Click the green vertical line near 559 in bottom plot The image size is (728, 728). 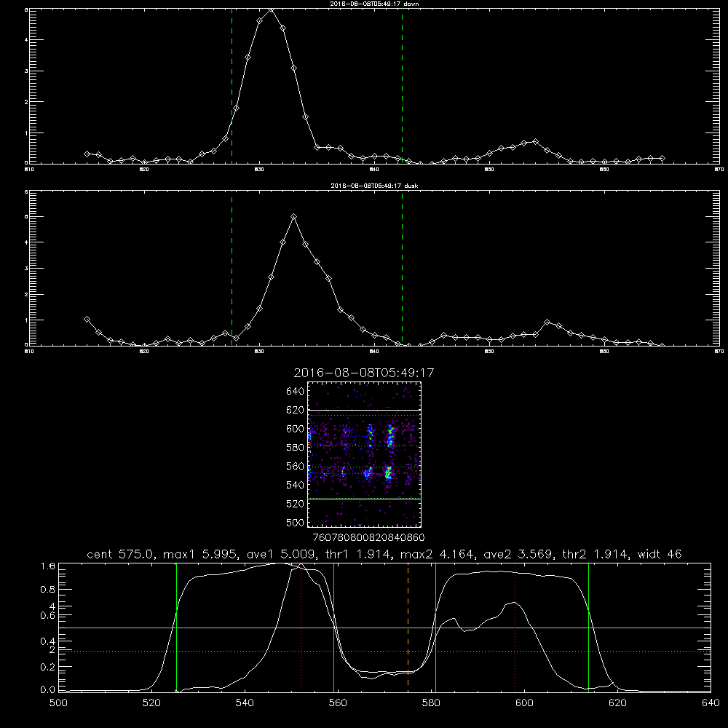click(x=334, y=627)
